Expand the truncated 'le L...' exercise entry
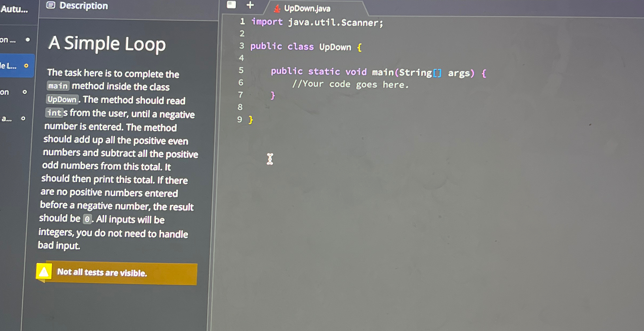The height and width of the screenshot is (331, 644). 9,66
